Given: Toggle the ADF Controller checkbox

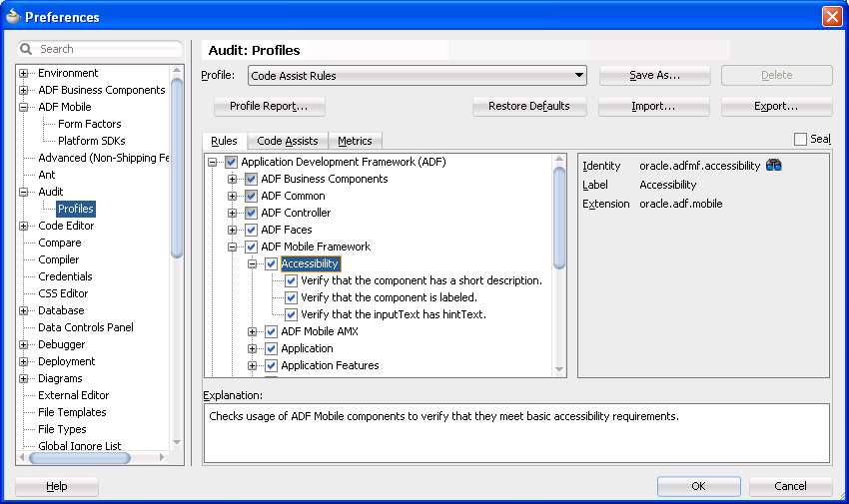Looking at the screenshot, I should (252, 213).
